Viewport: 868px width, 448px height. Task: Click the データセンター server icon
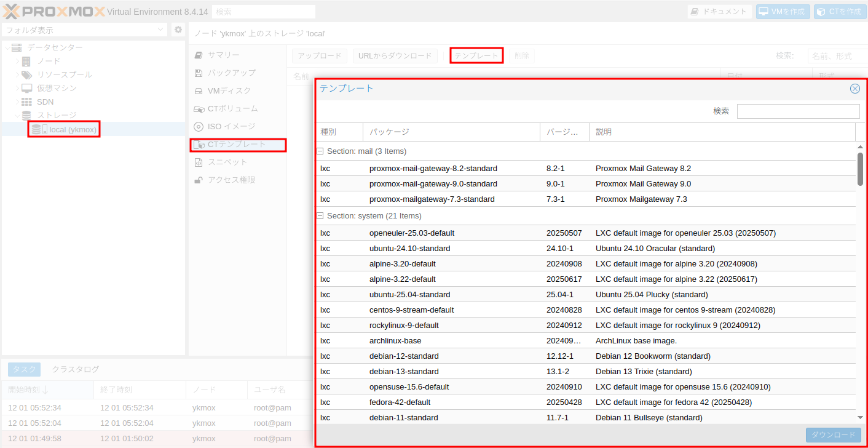[17, 47]
